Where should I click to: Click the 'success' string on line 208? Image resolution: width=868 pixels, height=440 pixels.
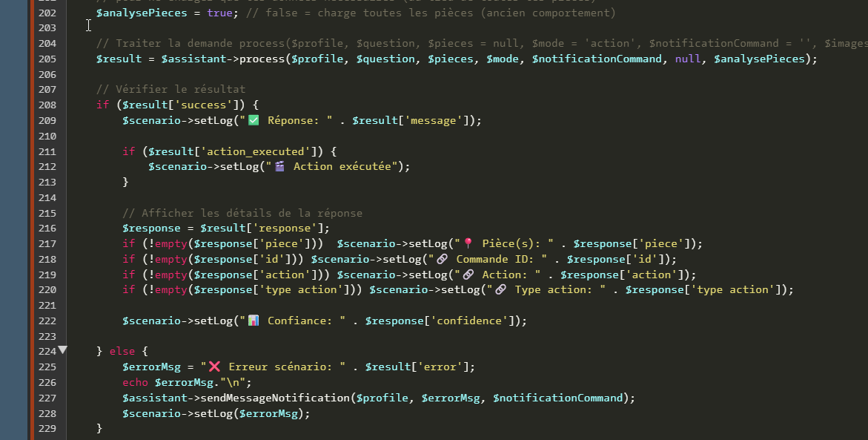(204, 105)
